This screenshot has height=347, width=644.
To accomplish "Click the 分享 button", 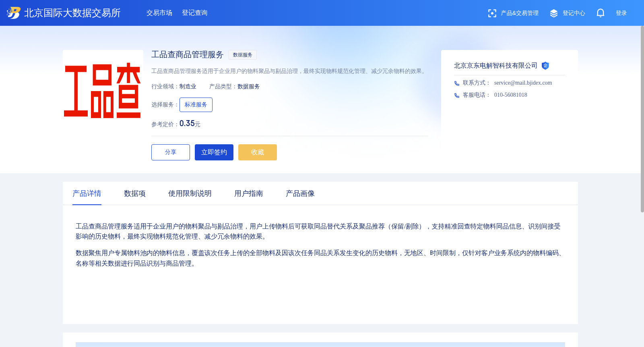I will click(171, 152).
